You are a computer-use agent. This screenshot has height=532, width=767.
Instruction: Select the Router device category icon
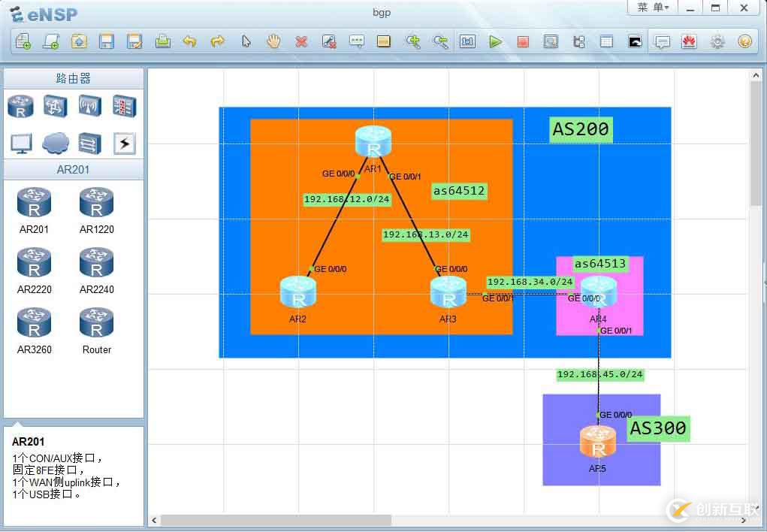[x=20, y=106]
